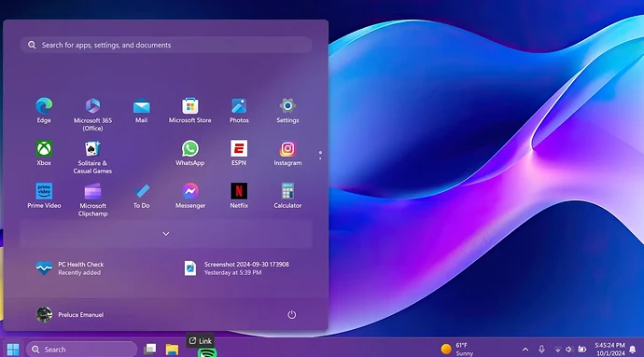Image resolution: width=644 pixels, height=357 pixels.
Task: Click the Start menu search field
Action: [166, 45]
